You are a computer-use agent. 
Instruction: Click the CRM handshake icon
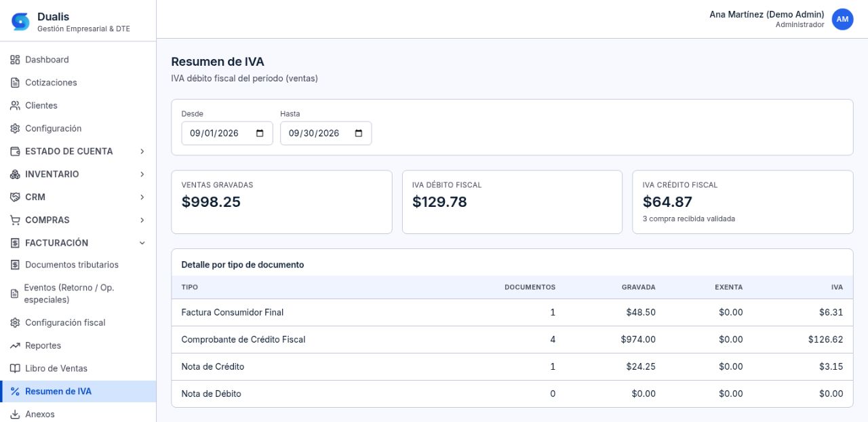15,197
